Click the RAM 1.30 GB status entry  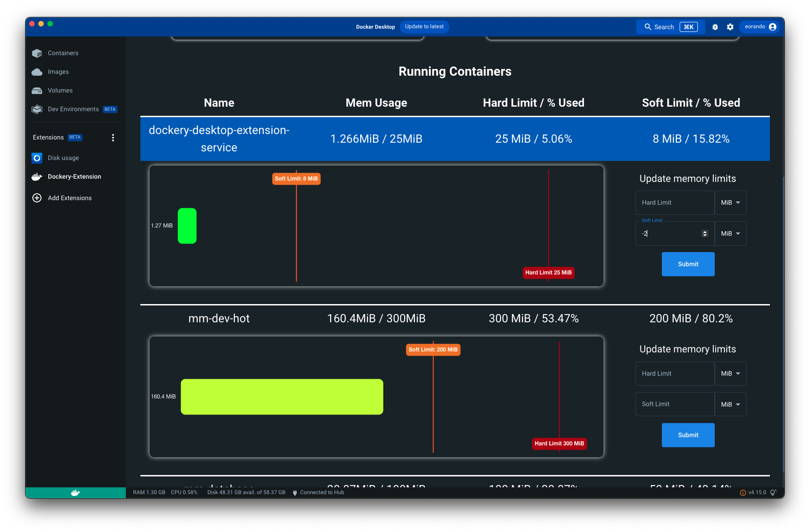click(x=149, y=492)
